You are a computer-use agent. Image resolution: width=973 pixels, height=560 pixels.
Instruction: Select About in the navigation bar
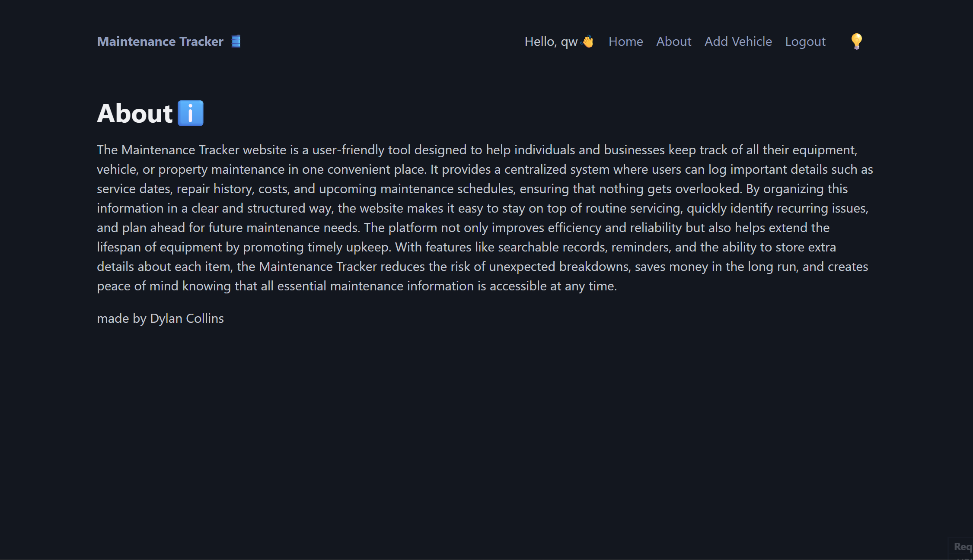pyautogui.click(x=673, y=41)
